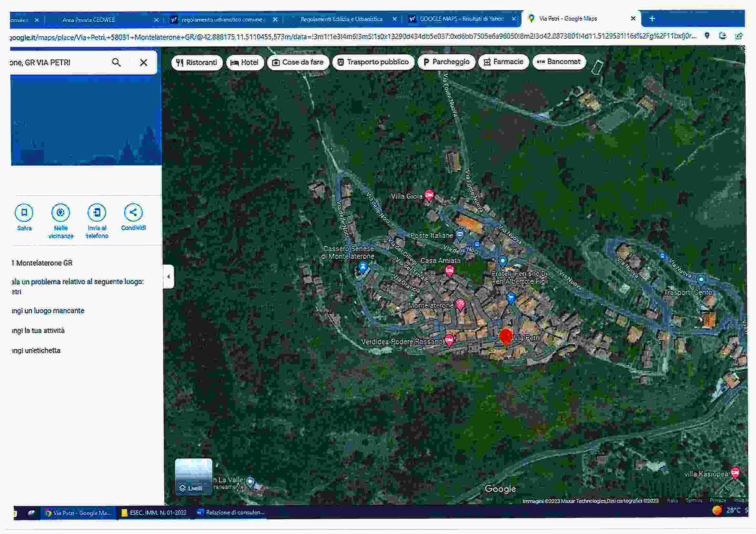756x534 pixels.
Task: Click the Villa Gioia hotel marker
Action: pos(429,195)
